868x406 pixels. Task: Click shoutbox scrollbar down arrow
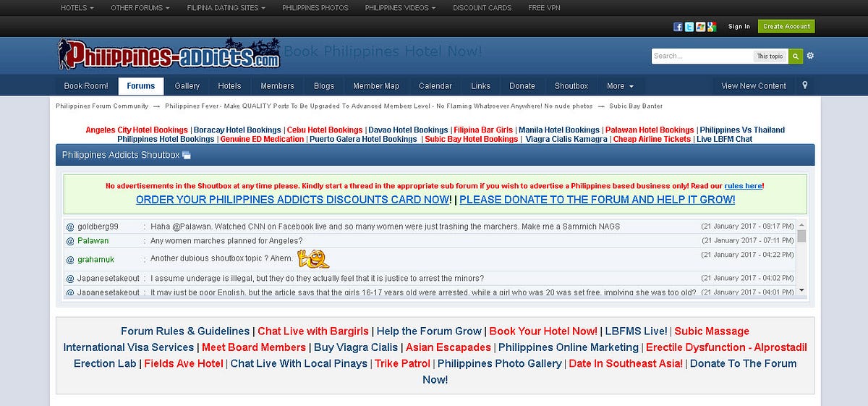(801, 290)
